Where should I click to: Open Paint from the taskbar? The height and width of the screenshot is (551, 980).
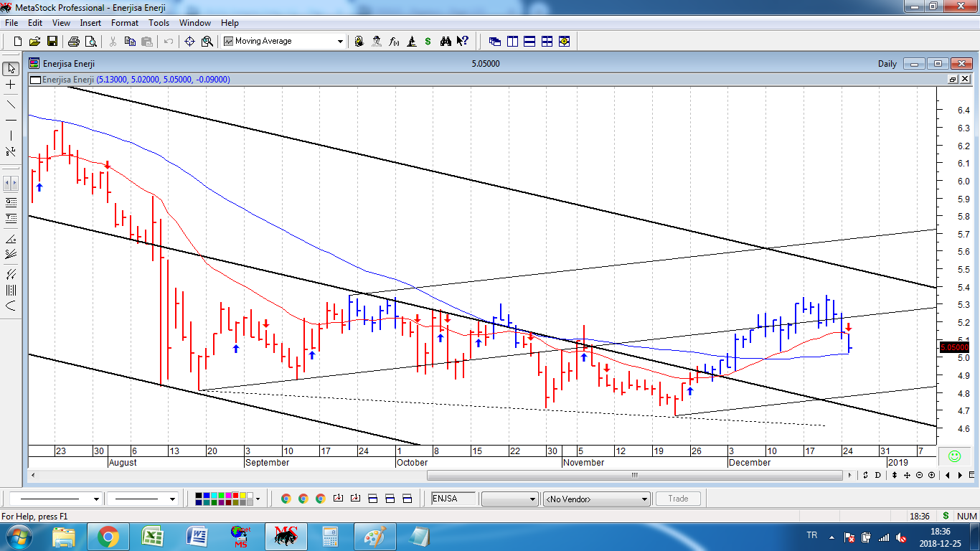tap(375, 537)
